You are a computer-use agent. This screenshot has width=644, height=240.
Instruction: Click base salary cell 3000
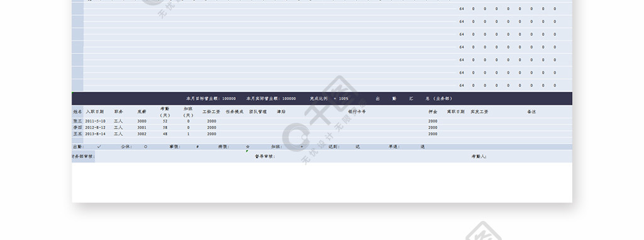click(142, 121)
